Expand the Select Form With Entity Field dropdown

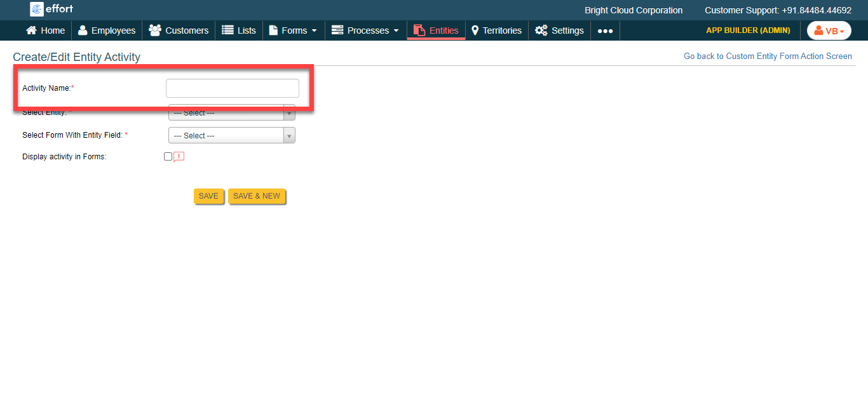(x=231, y=135)
